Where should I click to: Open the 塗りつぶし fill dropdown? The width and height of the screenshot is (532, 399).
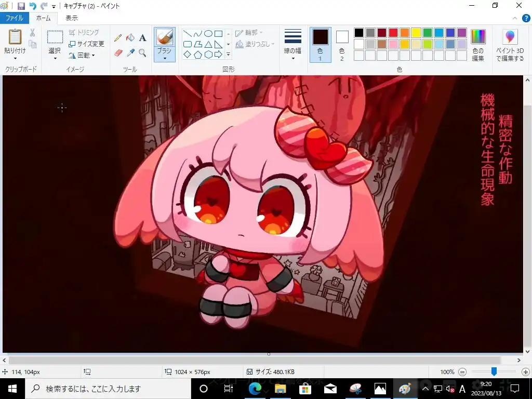[255, 44]
